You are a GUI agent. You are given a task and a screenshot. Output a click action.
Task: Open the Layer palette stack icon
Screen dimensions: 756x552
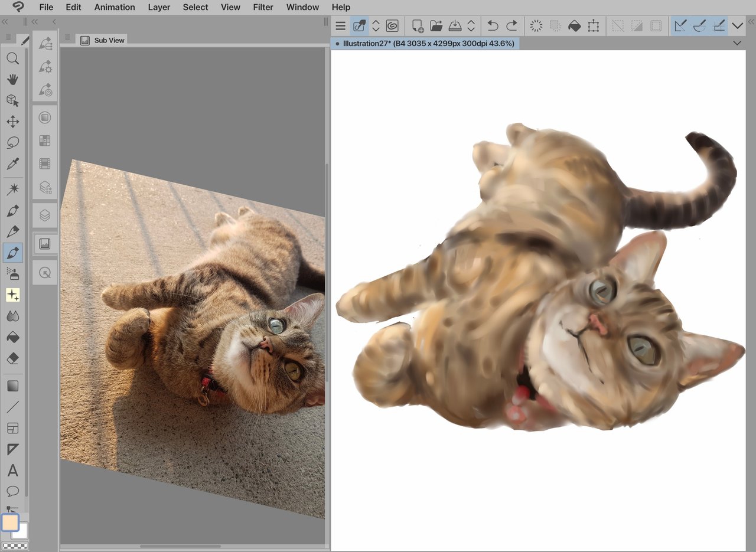(x=45, y=215)
